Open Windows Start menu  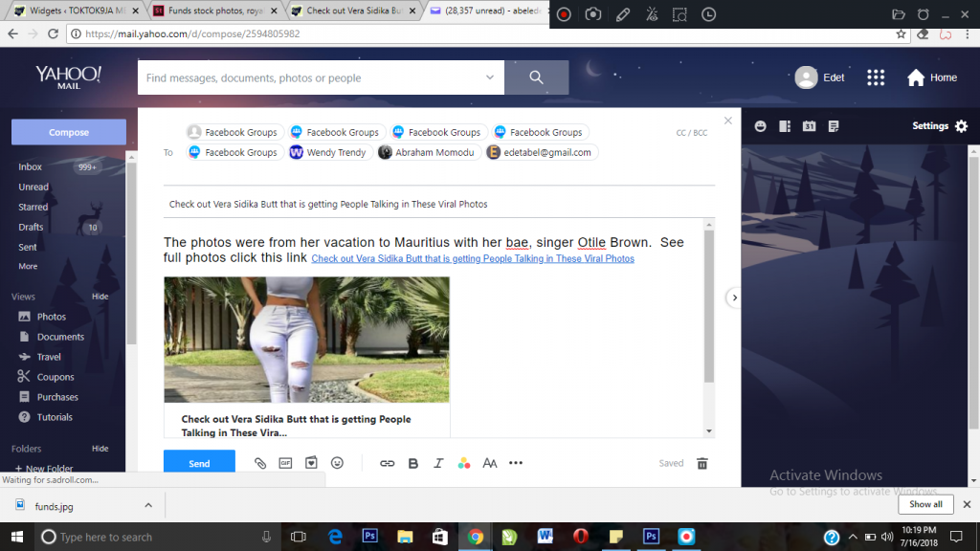tap(17, 537)
